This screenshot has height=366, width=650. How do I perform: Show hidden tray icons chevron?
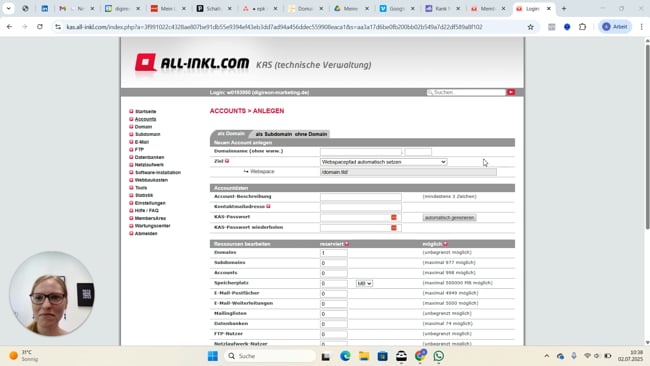click(547, 356)
